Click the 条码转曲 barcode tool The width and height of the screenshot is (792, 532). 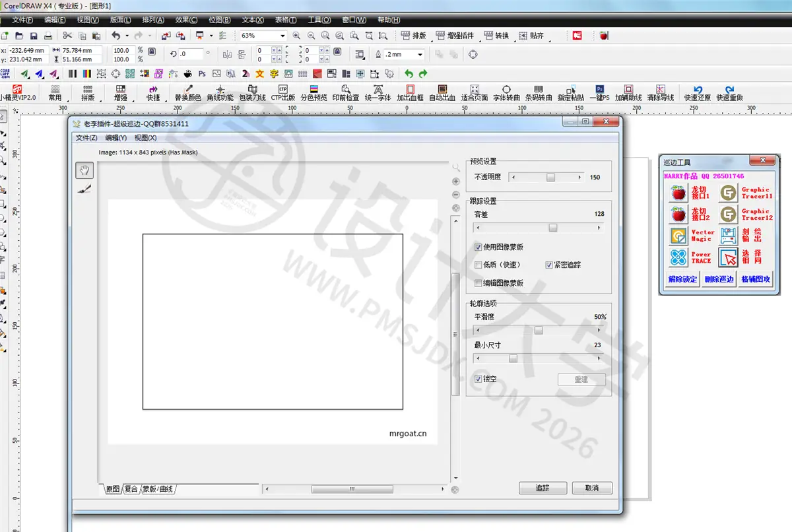coord(539,93)
